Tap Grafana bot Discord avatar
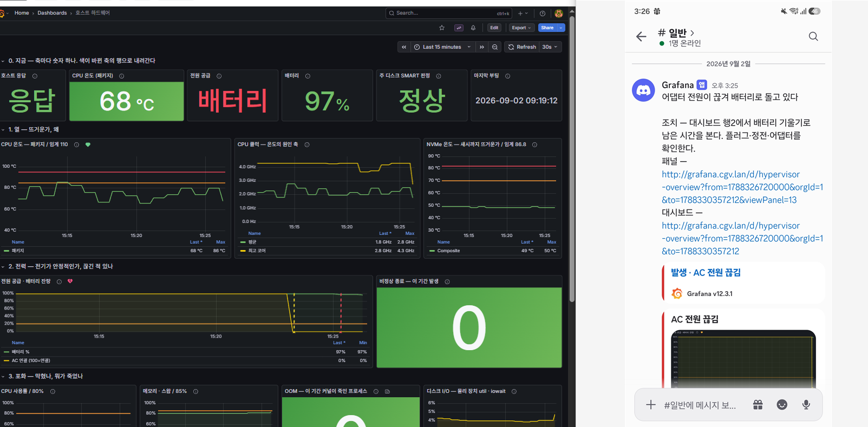This screenshot has width=868, height=427. click(643, 90)
